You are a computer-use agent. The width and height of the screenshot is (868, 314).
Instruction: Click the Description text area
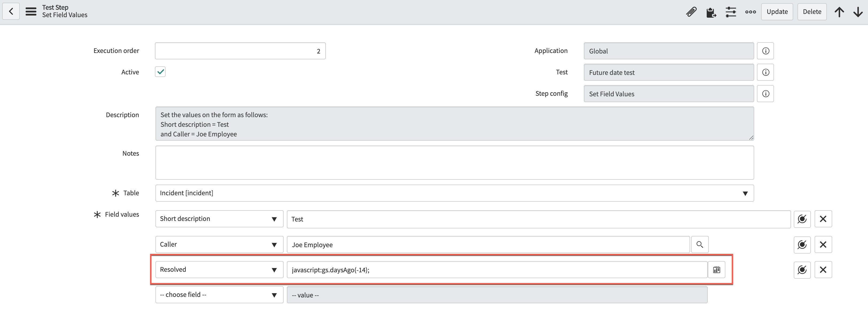(455, 124)
